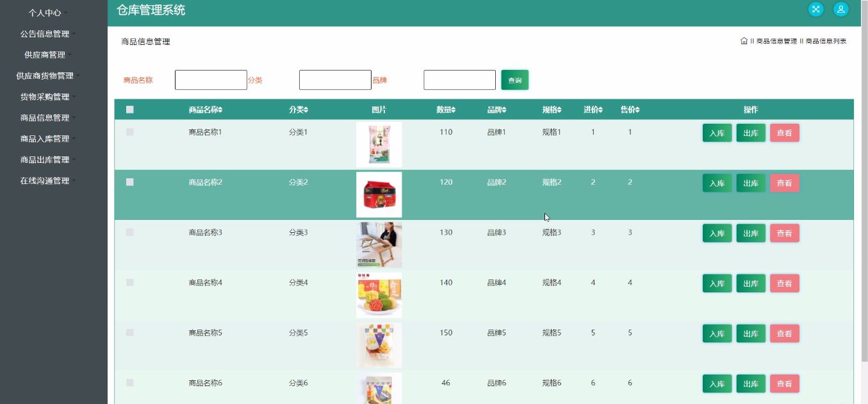Click 出库 for 商品名称4
The image size is (868, 404).
click(751, 283)
